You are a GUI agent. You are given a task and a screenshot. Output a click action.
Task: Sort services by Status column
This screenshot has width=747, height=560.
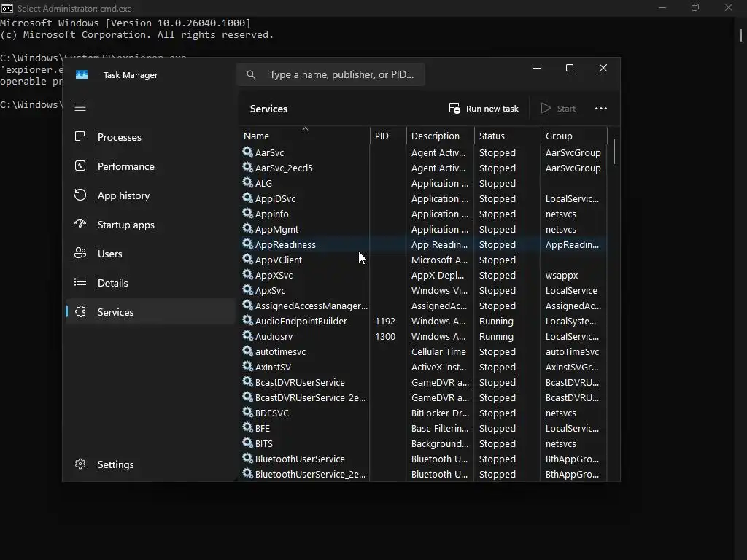tap(492, 136)
